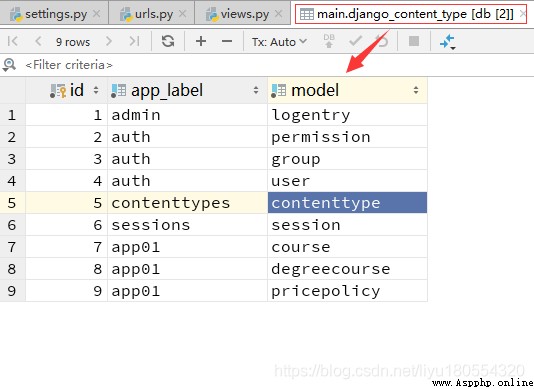Image resolution: width=534 pixels, height=389 pixels.
Task: Close the settings.py tab
Action: pos(97,14)
